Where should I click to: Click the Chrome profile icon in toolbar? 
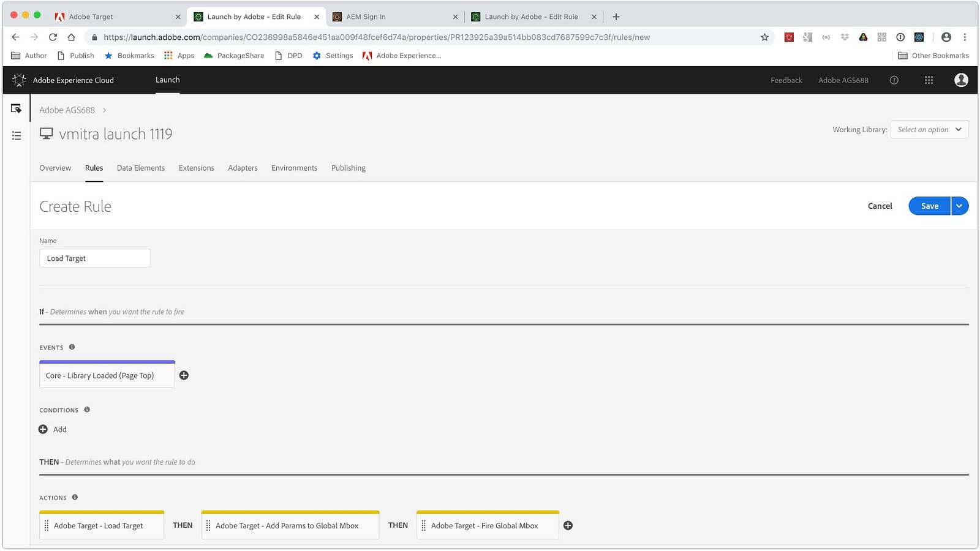[x=946, y=37]
